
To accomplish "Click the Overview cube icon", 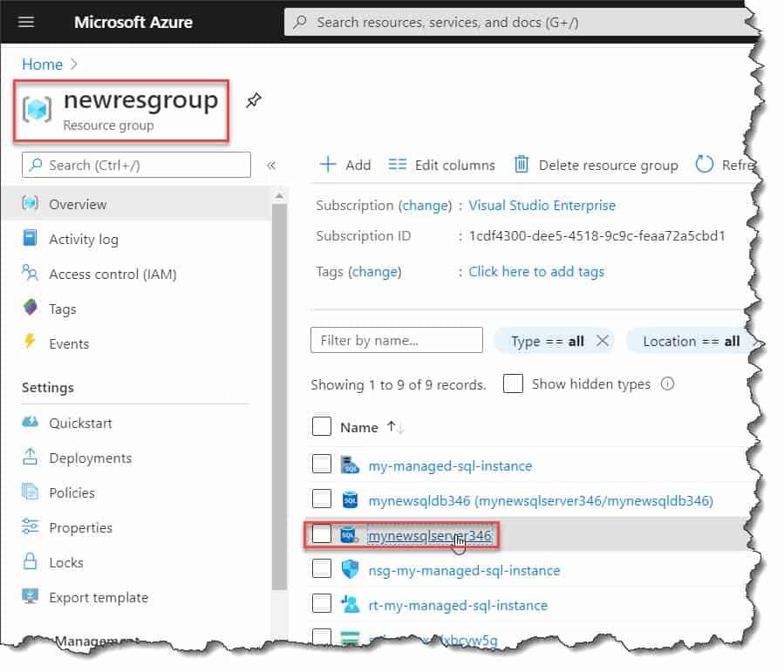I will [30, 203].
